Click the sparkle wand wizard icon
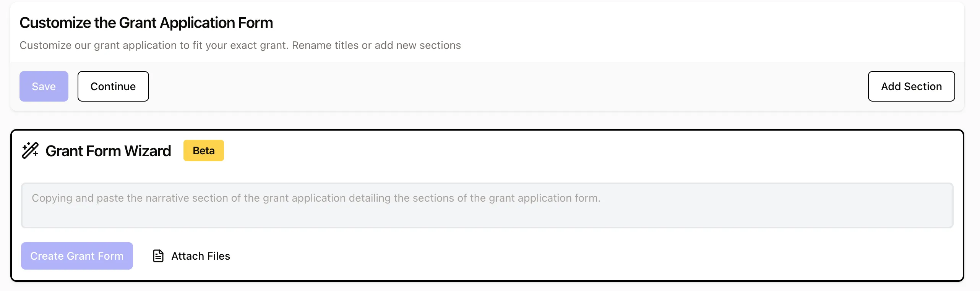This screenshot has width=980, height=291. [x=30, y=150]
